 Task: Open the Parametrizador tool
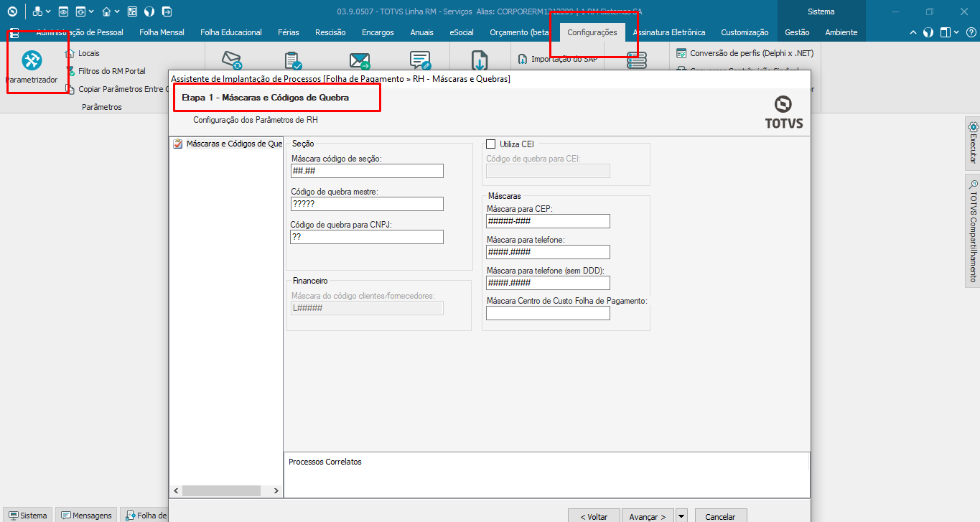point(32,67)
